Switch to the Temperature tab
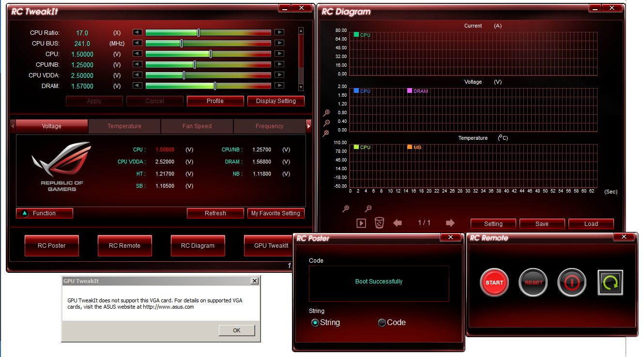This screenshot has width=644, height=357. [x=124, y=126]
